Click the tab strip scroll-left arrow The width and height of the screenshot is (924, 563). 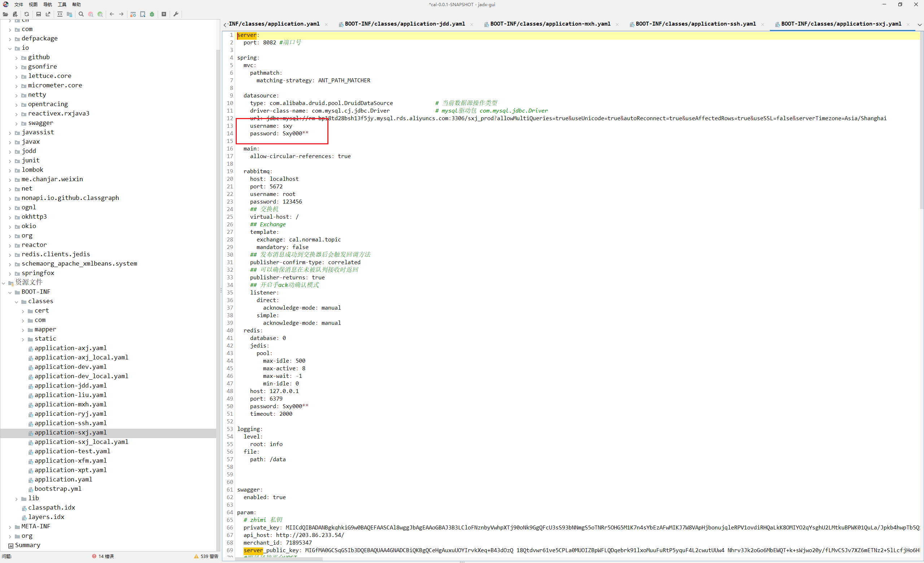pos(225,25)
